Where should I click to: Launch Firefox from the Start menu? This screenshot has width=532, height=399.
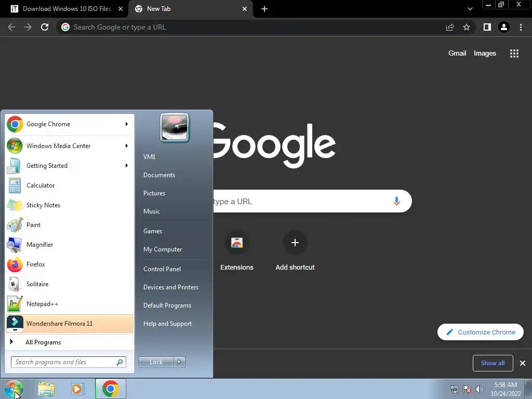70,264
